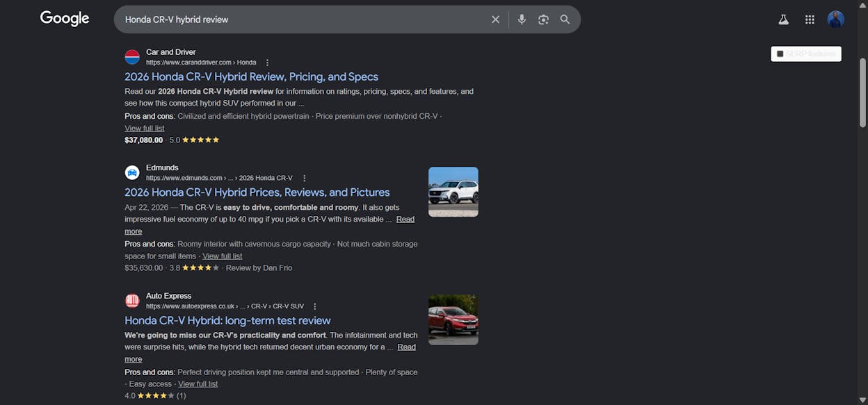
Task: Click the $37,080.00 price text
Action: point(144,140)
